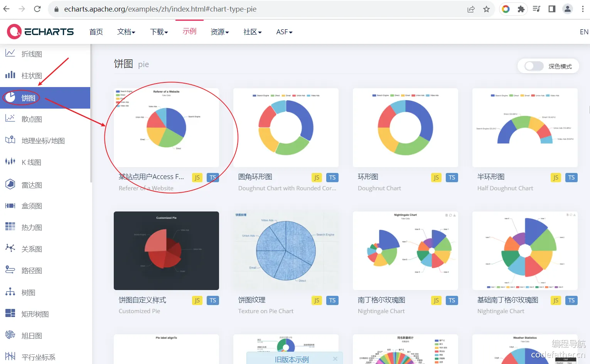Click the 半环形图 title link
The image size is (590, 364).
(491, 176)
